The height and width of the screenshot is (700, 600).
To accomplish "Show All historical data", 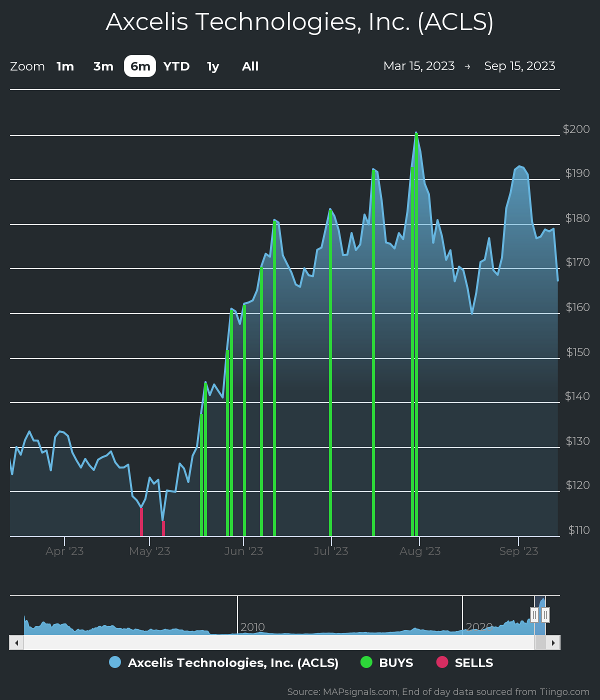I will coord(250,66).
